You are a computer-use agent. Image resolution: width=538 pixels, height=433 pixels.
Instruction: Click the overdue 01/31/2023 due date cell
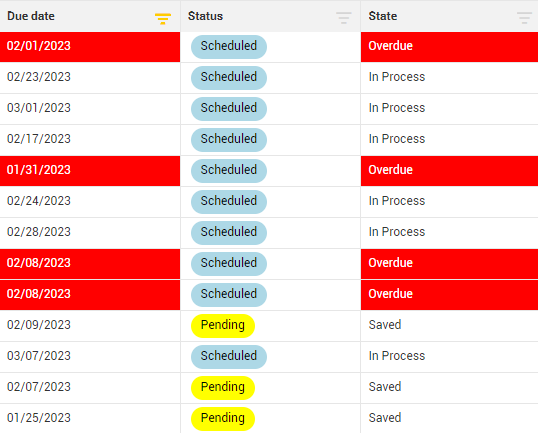point(90,171)
